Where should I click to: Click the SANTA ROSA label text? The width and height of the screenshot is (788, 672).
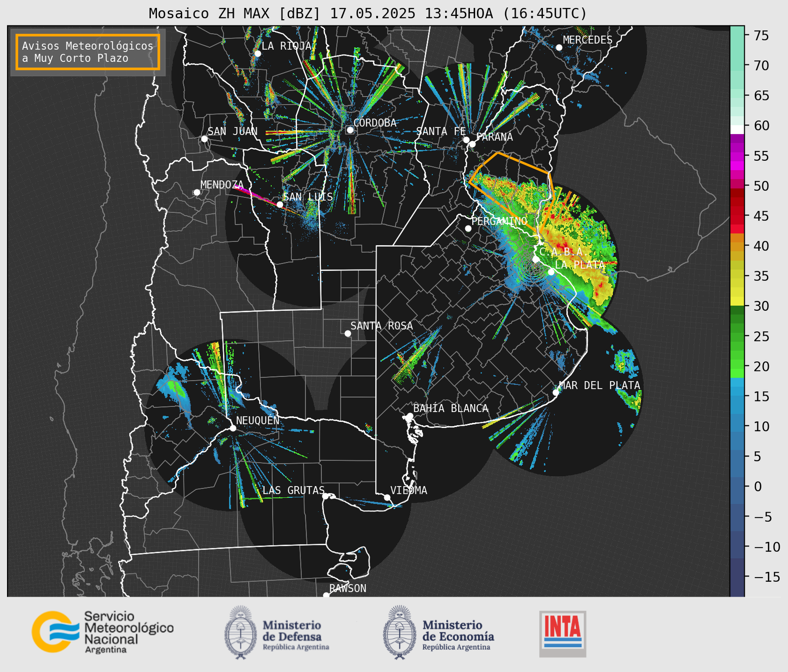382,326
